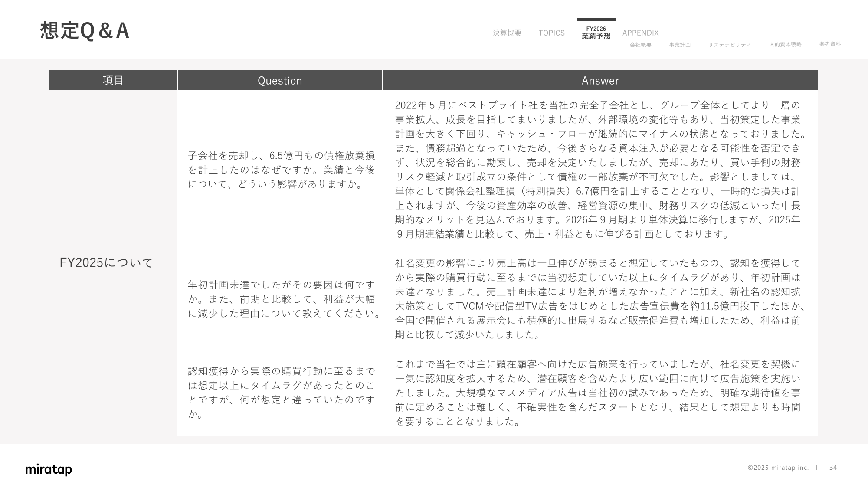Open the APPENDIX section tab
The image size is (868, 488).
point(640,33)
